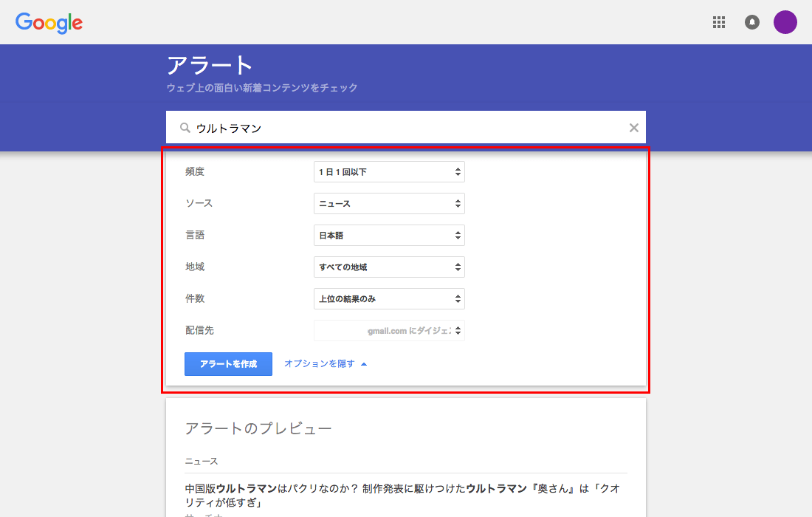
Task: Click the 頻度 label
Action: (195, 171)
